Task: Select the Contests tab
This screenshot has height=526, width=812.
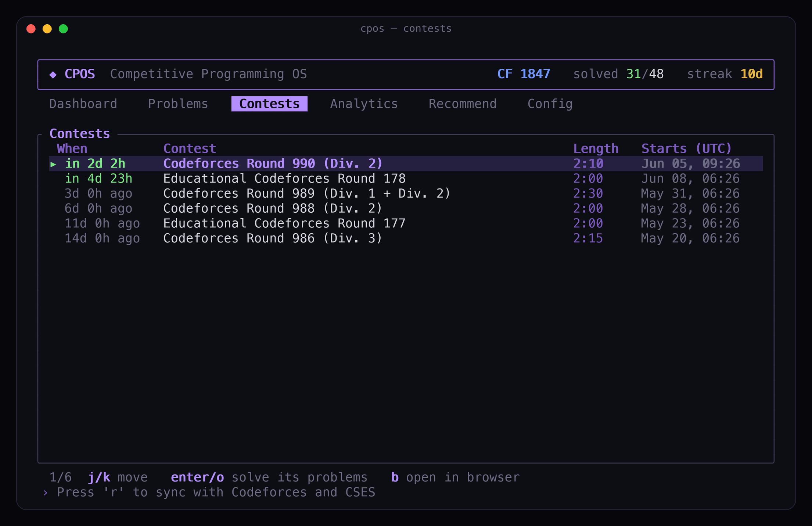Action: pos(269,104)
